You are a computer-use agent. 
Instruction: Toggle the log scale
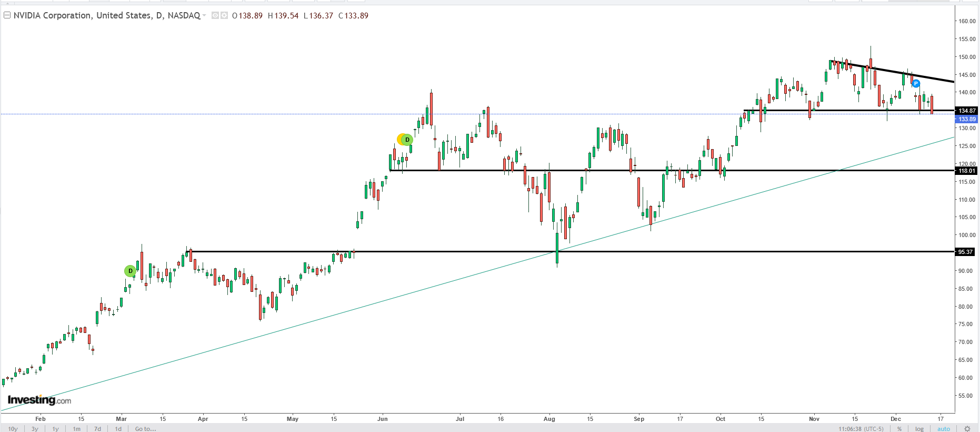919,429
